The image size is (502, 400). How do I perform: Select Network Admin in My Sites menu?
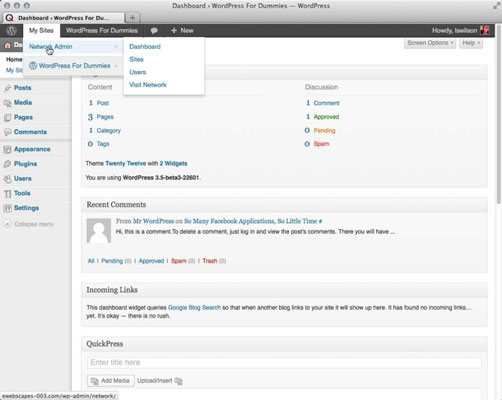(x=51, y=47)
